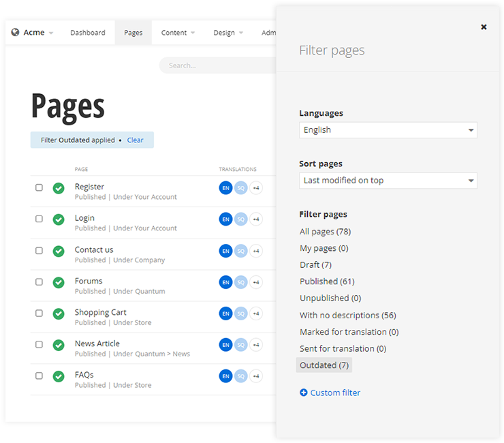Close the Filter pages panel
The image size is (504, 443).
click(x=484, y=27)
